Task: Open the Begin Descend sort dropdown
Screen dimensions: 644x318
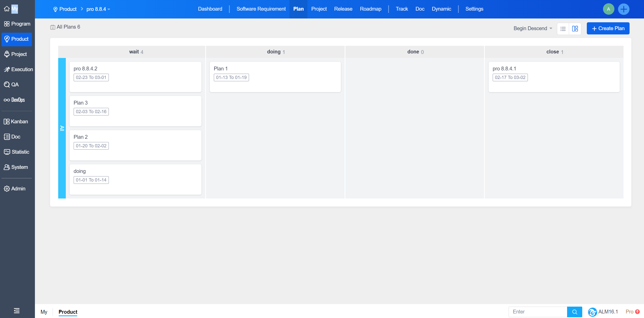Action: [533, 28]
